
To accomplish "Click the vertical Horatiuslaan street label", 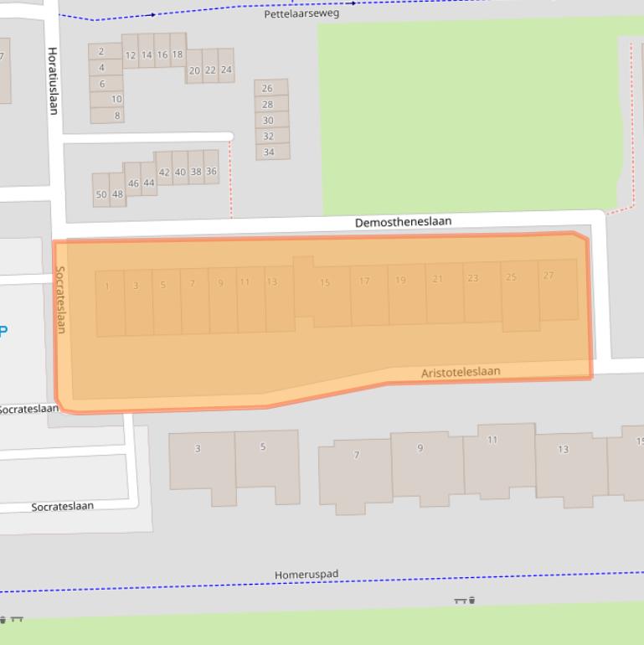I will pos(53,80).
